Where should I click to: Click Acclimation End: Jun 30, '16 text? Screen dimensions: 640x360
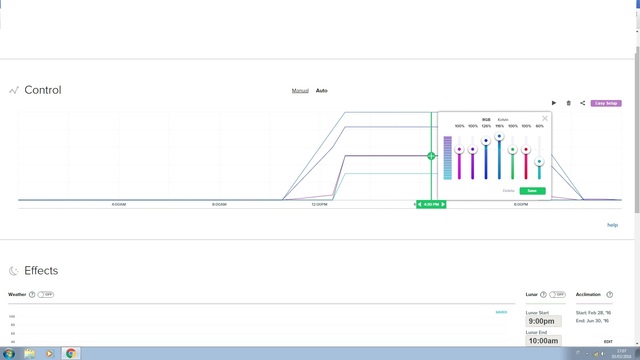pyautogui.click(x=592, y=321)
